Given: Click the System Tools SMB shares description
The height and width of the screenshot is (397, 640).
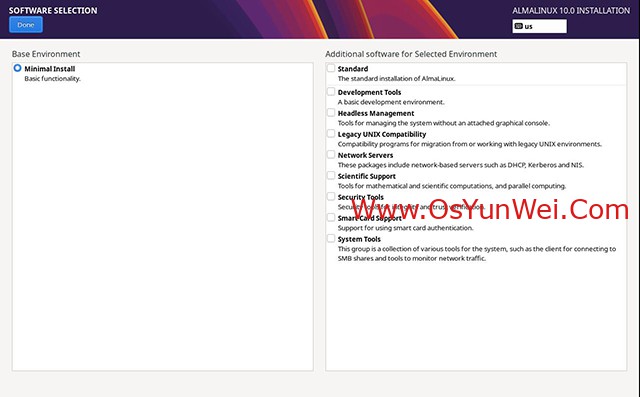Looking at the screenshot, I should point(477,253).
